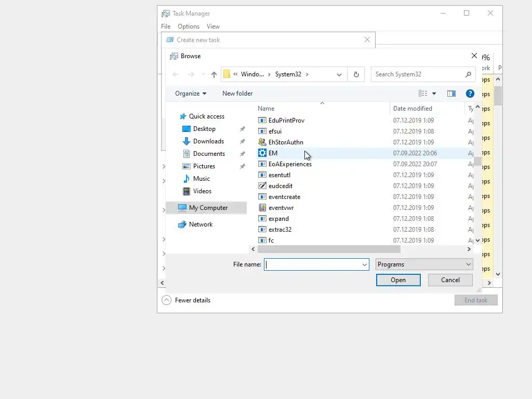
Task: Click the Desktop folder icon in sidebar
Action: point(187,129)
